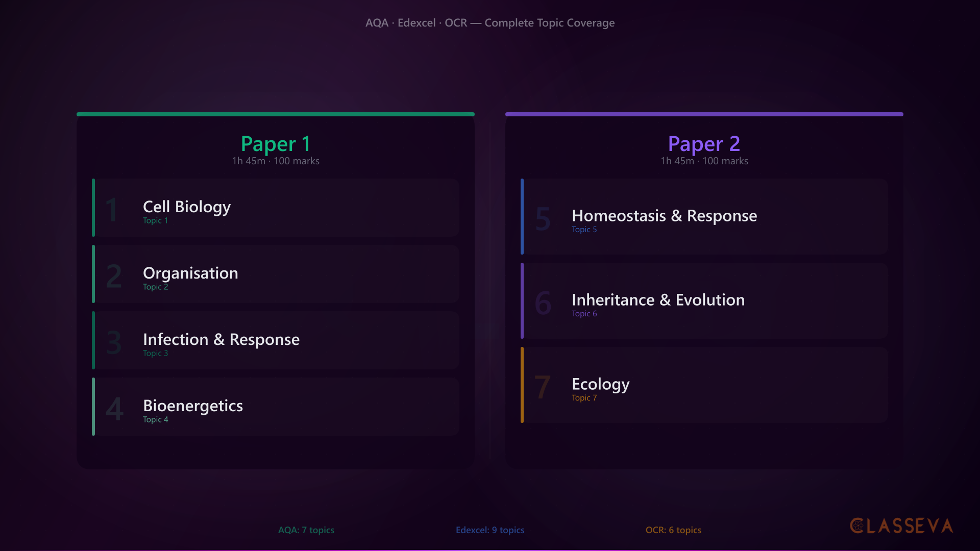Select the Cell Biology topic card

pyautogui.click(x=276, y=208)
